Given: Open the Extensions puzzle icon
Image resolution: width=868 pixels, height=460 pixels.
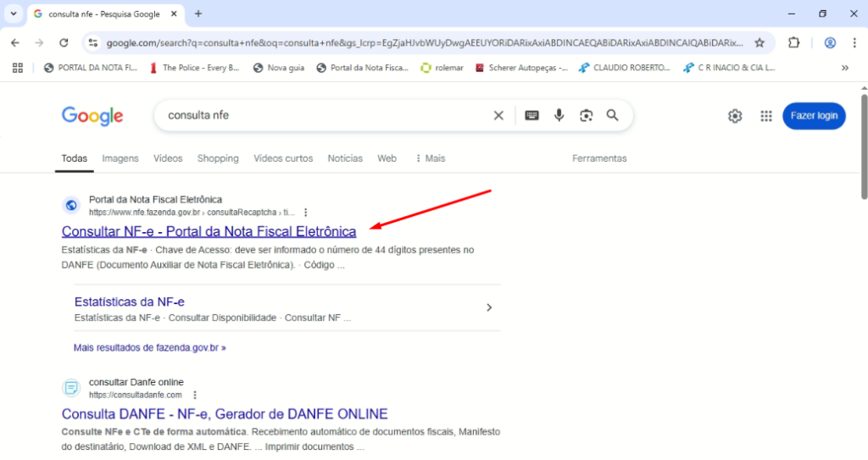Looking at the screenshot, I should [x=793, y=42].
